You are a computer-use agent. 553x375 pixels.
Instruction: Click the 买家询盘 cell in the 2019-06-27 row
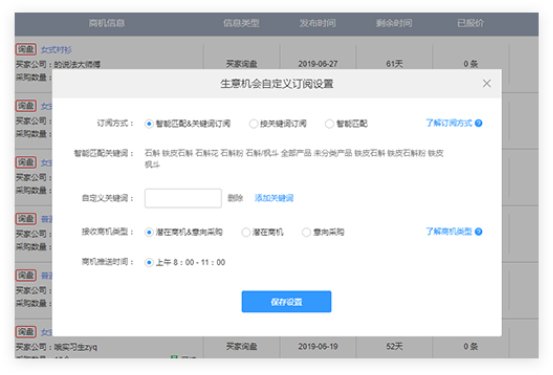[x=242, y=64]
